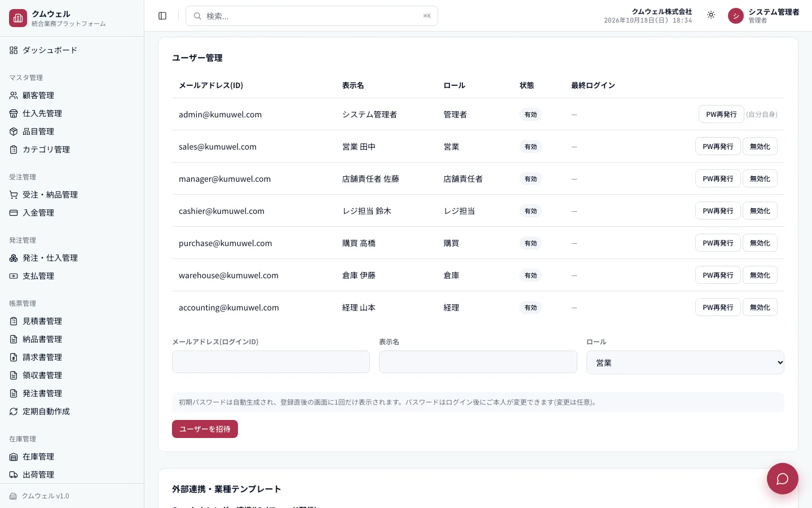Screen dimensions: 812x508
Task: Open 在庫管理 in the sidebar
Action: click(72, 457)
